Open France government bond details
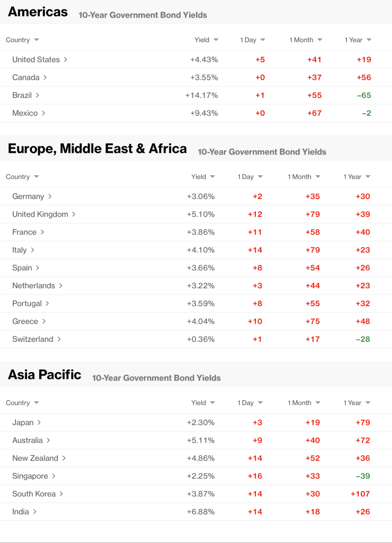 (24, 232)
